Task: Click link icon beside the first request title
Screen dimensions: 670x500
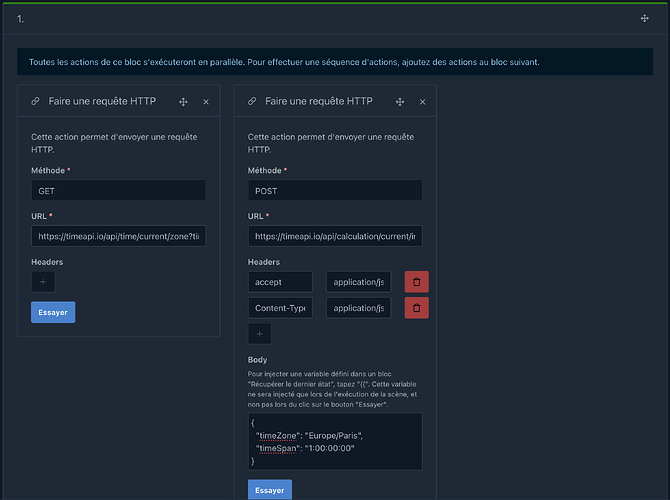Action: click(36, 102)
